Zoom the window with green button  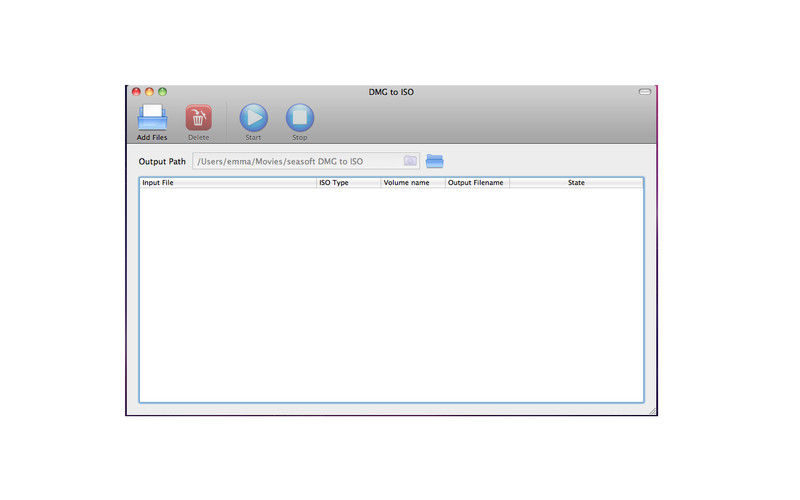pyautogui.click(x=163, y=92)
